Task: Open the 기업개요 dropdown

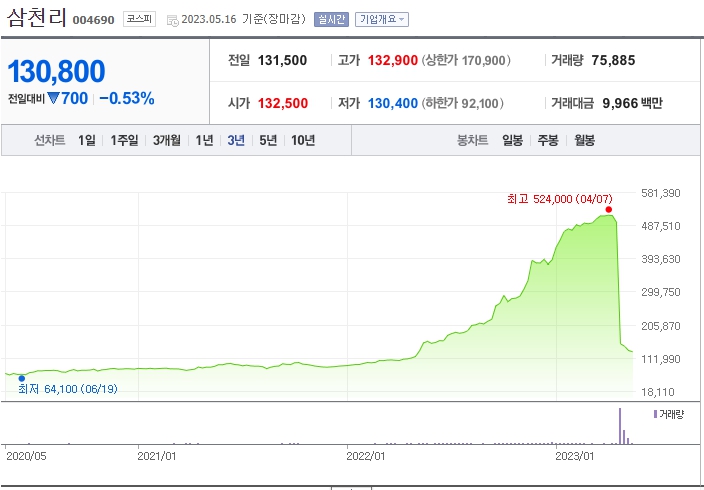Action: [381, 19]
